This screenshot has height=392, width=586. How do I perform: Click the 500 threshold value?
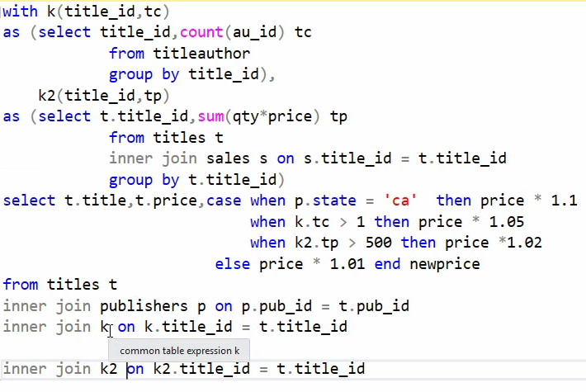[379, 243]
